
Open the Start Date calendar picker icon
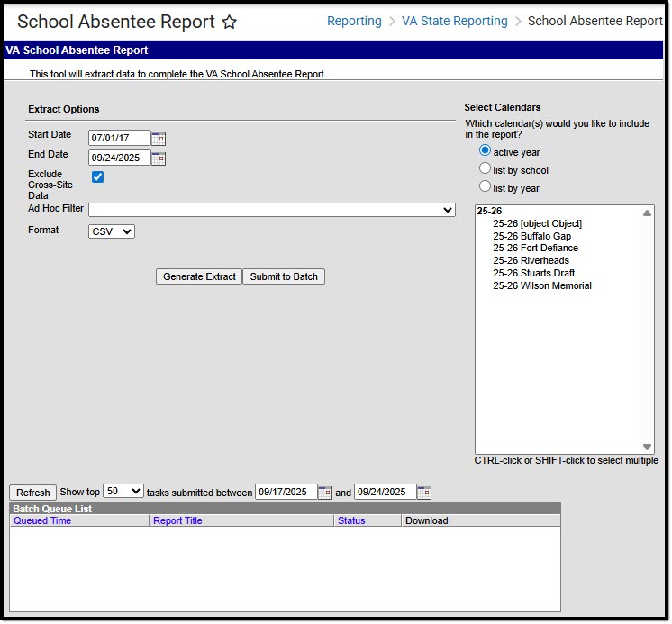(159, 139)
